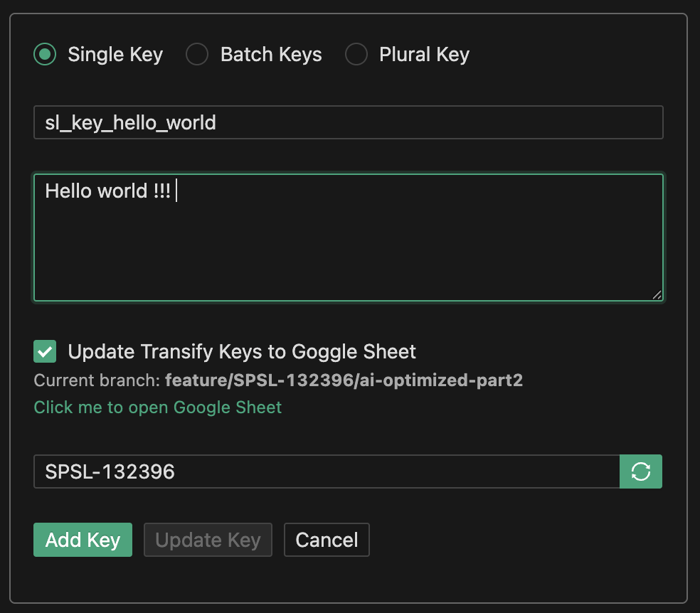Click the green checkmark icon on the checkbox
Viewport: 700px width, 613px height.
[44, 351]
